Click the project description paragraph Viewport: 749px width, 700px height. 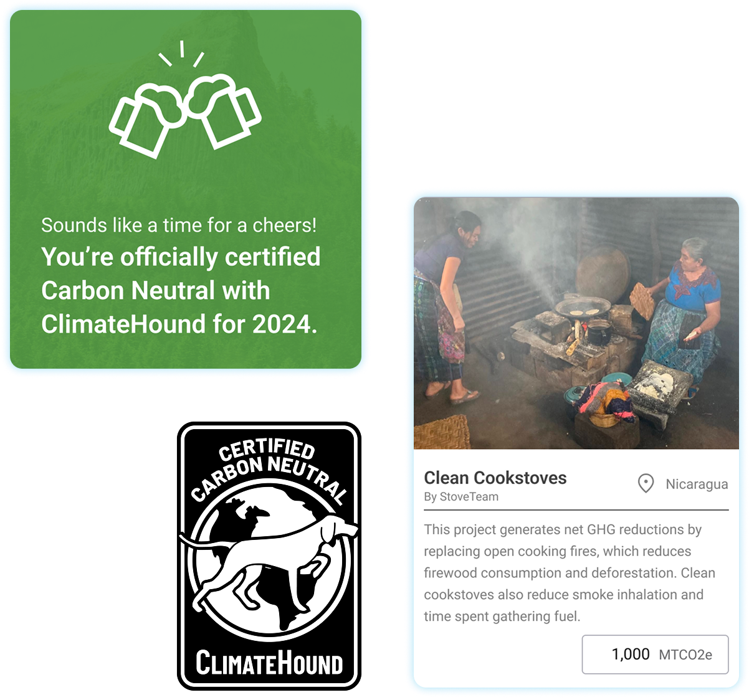point(570,573)
